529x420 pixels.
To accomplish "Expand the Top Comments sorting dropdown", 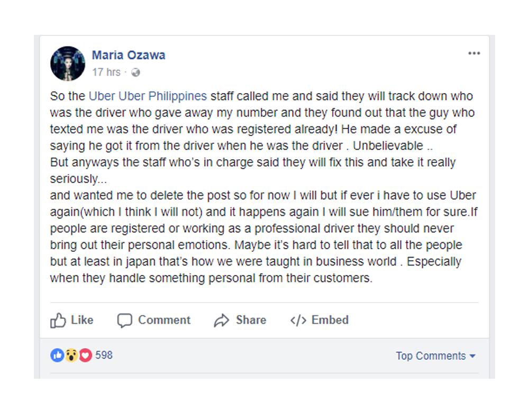I will 435,356.
